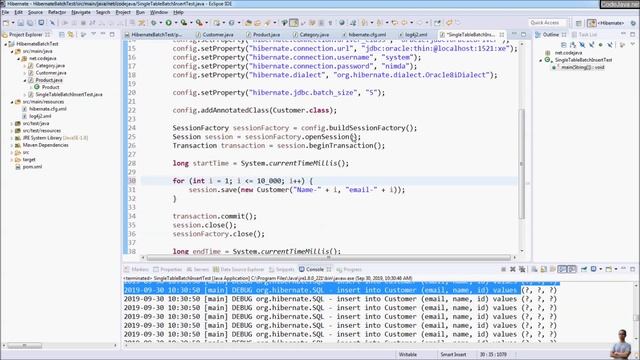Click the Last Edit Location toolbar icon
Image resolution: width=640 pixels, height=360 pixels.
click(394, 23)
